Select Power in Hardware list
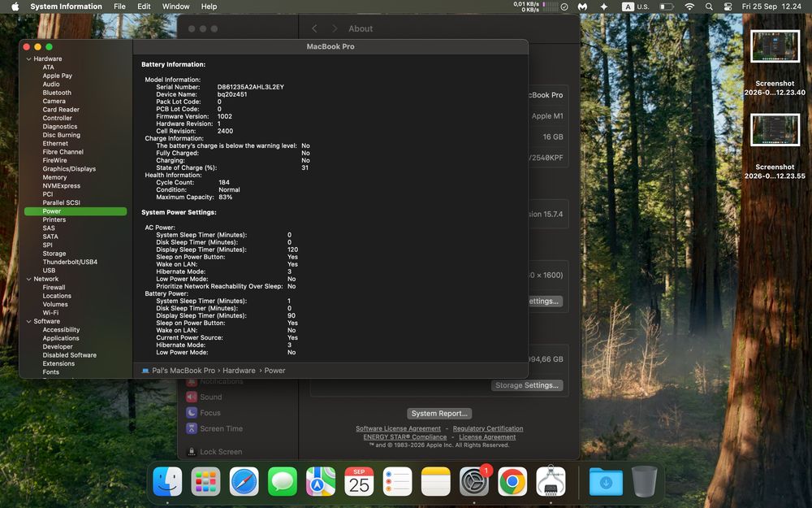Viewport: 812px width, 508px height. pyautogui.click(x=76, y=211)
